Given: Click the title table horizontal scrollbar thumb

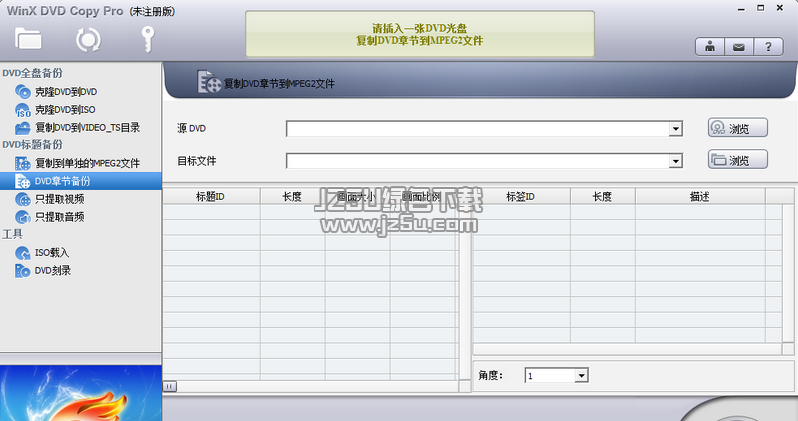Looking at the screenshot, I should coord(169,386).
